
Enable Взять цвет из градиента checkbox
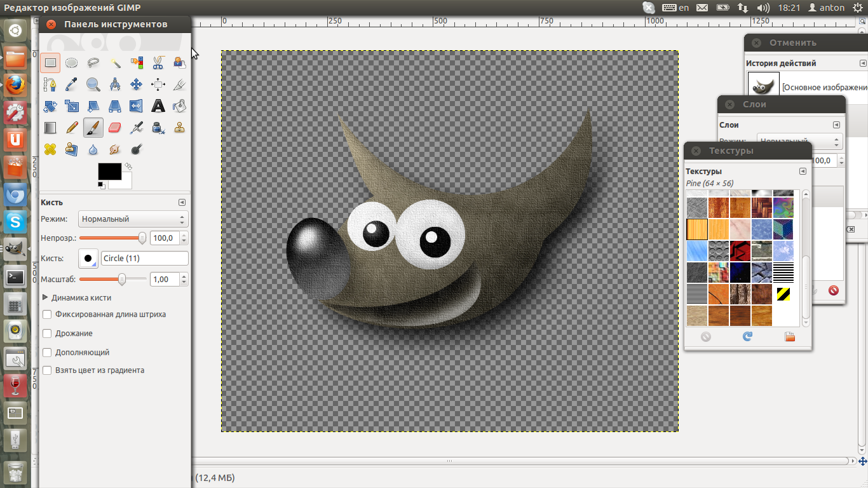pos(47,370)
